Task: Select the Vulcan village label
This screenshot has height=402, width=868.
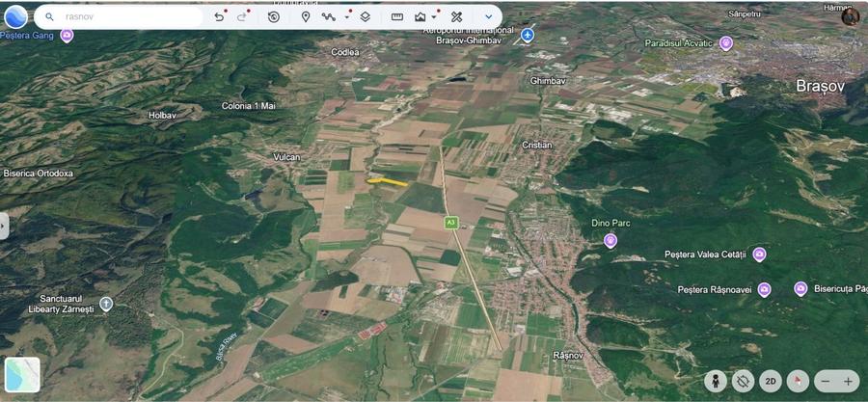Action: pyautogui.click(x=286, y=157)
